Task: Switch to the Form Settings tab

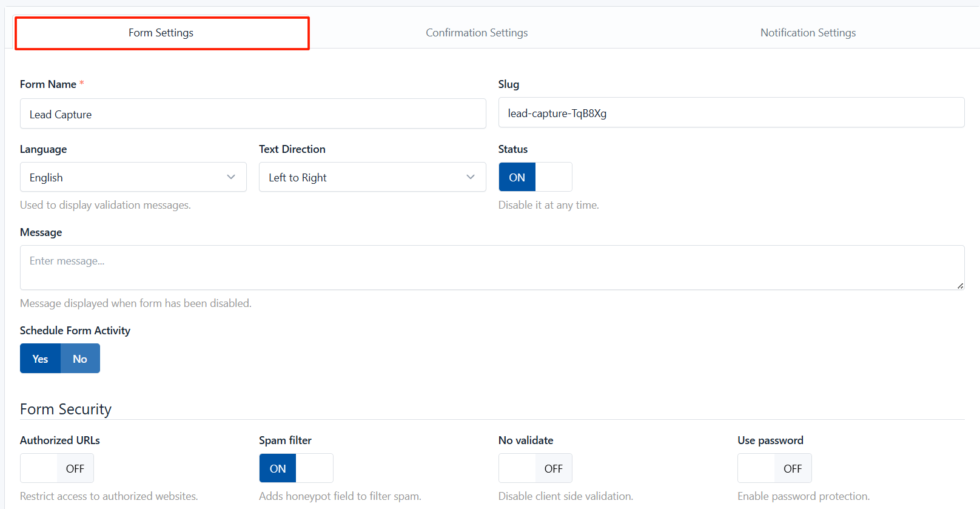Action: [x=161, y=33]
